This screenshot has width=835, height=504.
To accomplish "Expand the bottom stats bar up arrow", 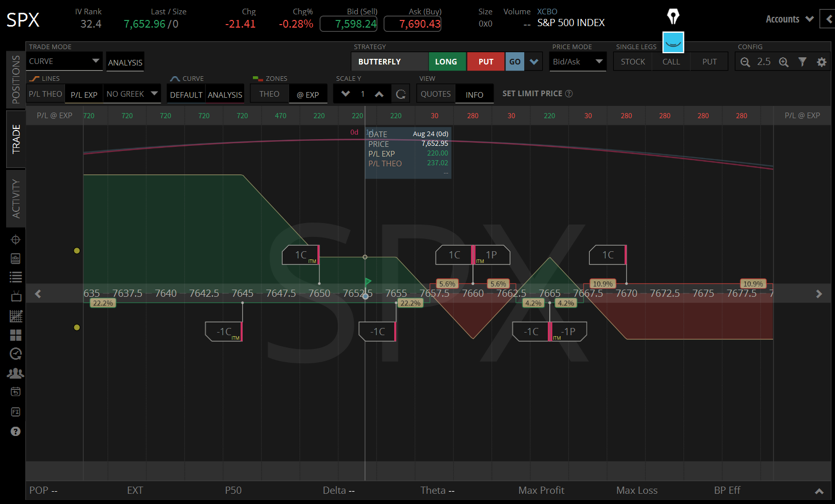I will coord(819,491).
